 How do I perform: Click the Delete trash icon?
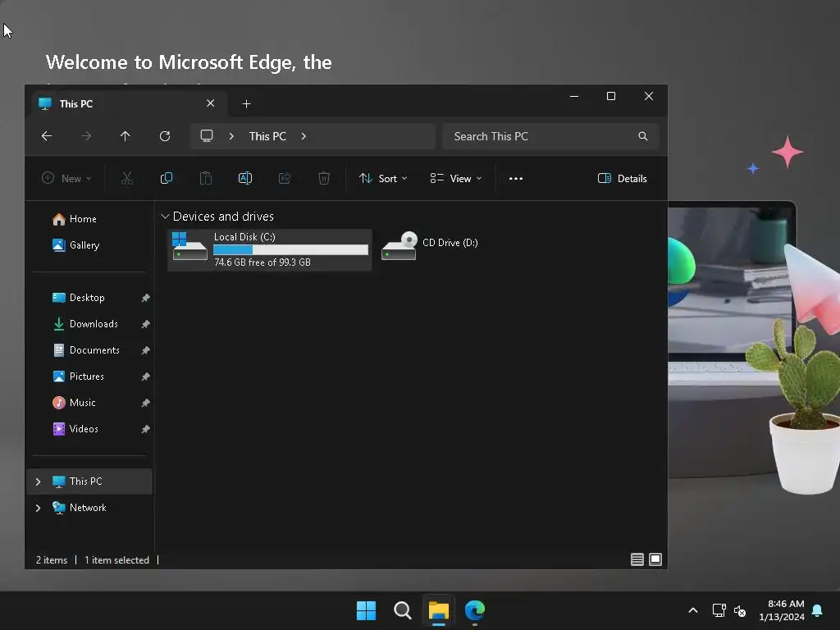324,178
